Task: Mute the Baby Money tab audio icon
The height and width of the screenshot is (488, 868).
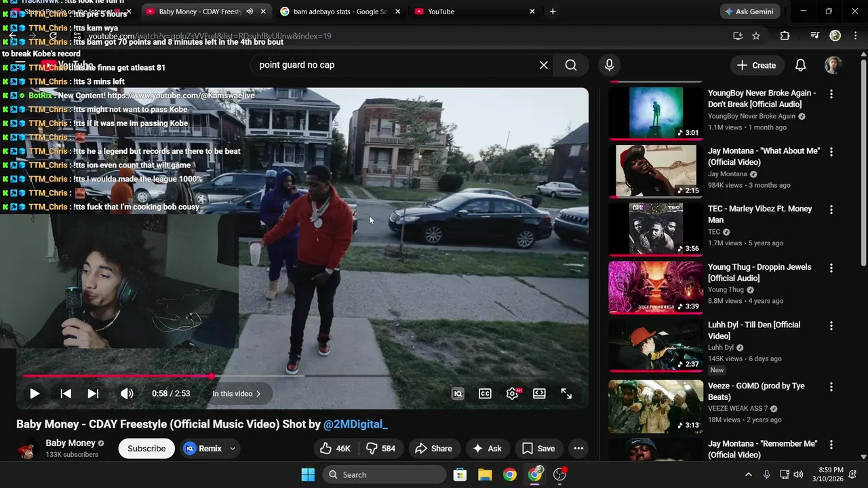Action: pos(250,12)
